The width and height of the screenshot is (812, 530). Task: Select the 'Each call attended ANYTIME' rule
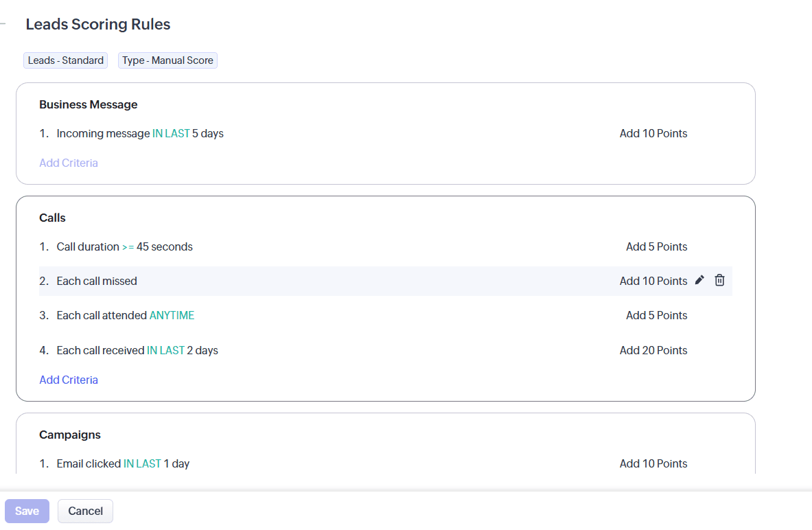click(126, 315)
